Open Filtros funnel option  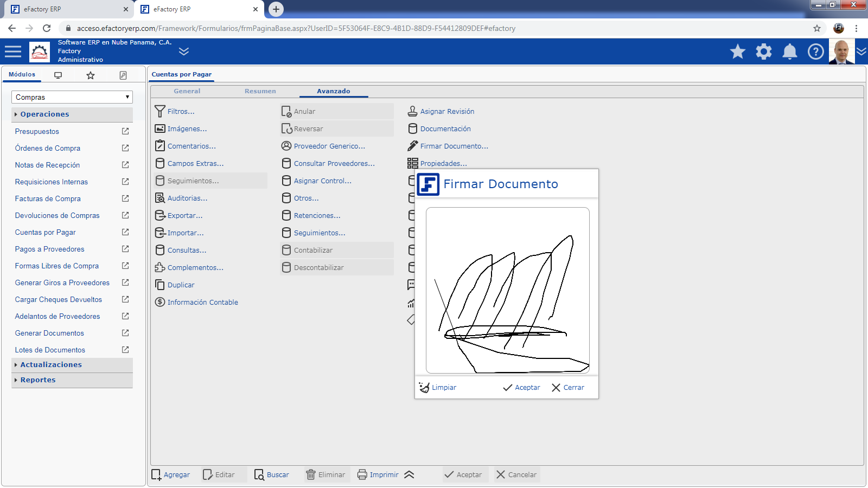(175, 111)
